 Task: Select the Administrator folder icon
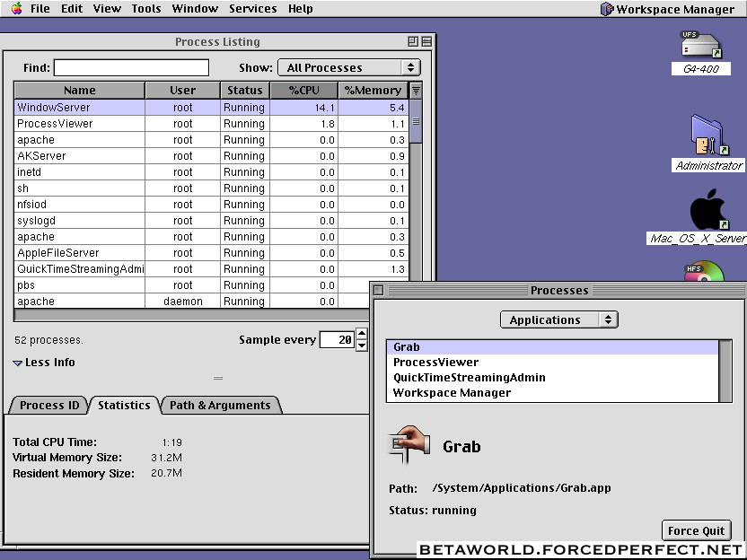[x=708, y=136]
